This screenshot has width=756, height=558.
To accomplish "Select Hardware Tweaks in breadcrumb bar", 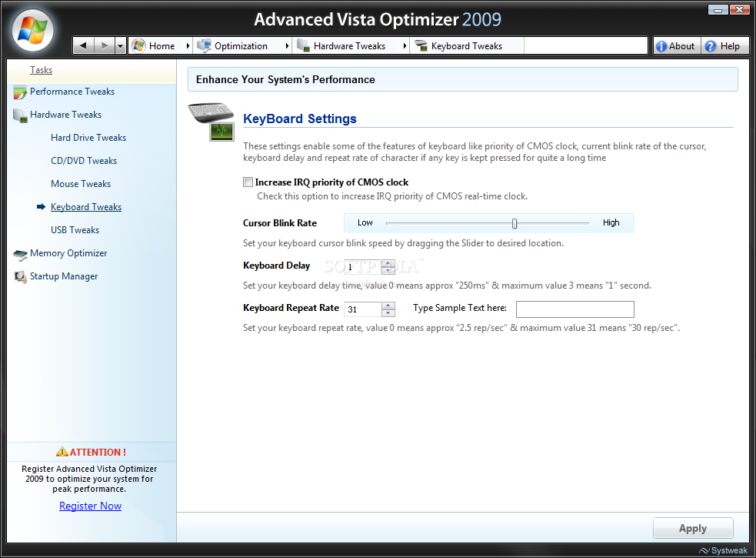I will 350,46.
